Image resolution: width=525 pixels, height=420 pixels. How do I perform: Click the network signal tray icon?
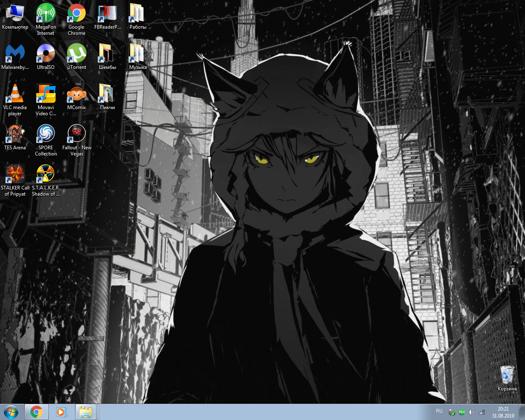point(482,412)
